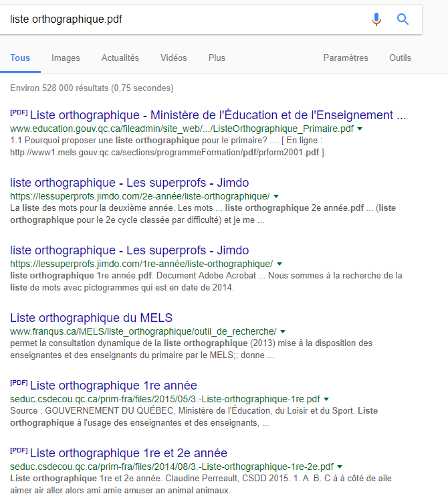Image resolution: width=448 pixels, height=502 pixels.
Task: Click the seduc.csdecou.qc.ca 2014/08 green URL
Action: pyautogui.click(x=172, y=467)
